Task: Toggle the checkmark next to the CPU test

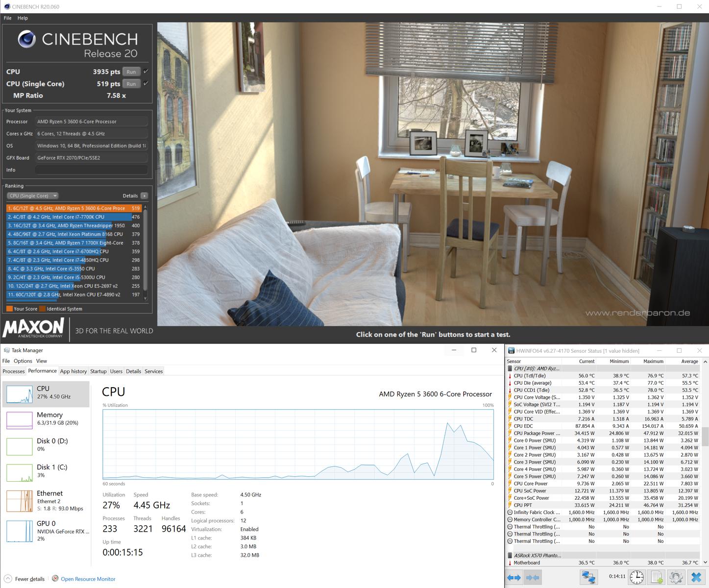Action: pyautogui.click(x=146, y=72)
